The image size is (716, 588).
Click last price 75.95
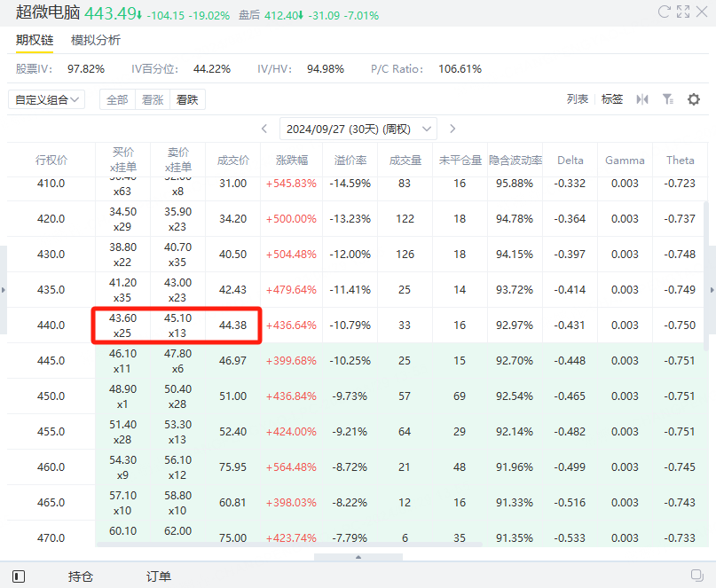click(x=232, y=467)
